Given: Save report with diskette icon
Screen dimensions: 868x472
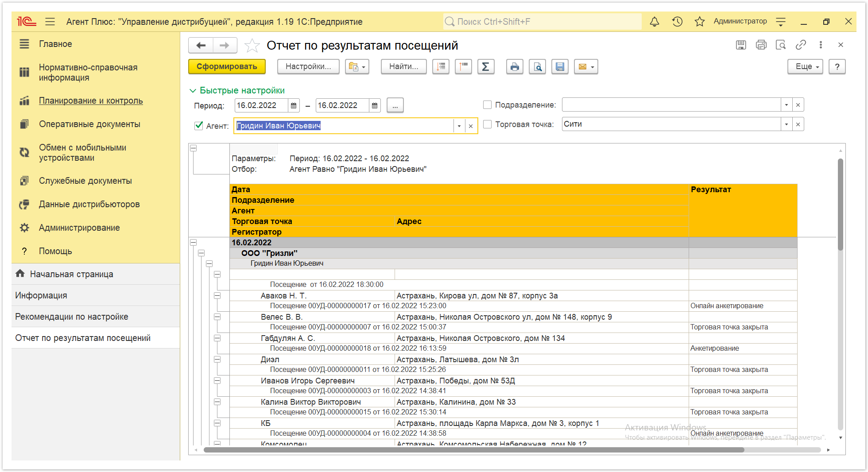Looking at the screenshot, I should pyautogui.click(x=560, y=67).
